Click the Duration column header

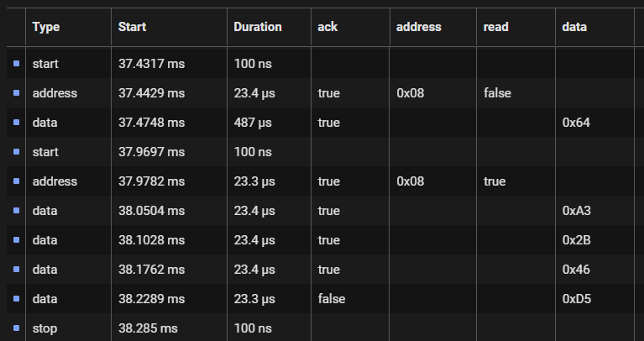pyautogui.click(x=258, y=27)
